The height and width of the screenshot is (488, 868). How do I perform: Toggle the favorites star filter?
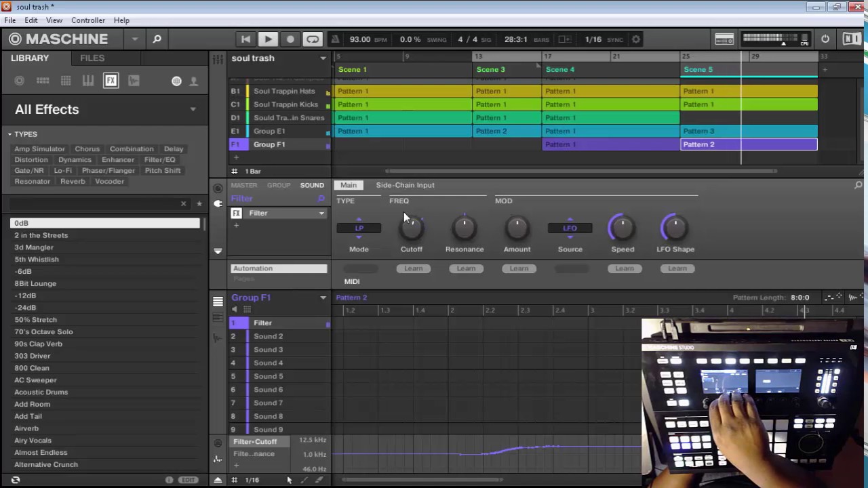199,203
